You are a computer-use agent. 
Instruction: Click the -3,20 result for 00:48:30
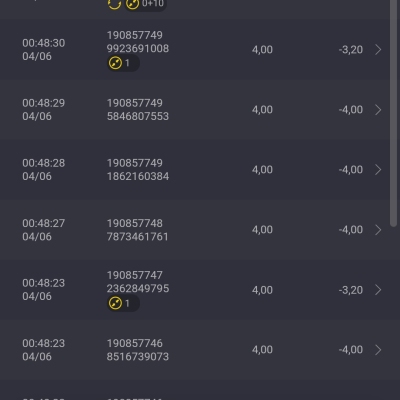[351, 50]
